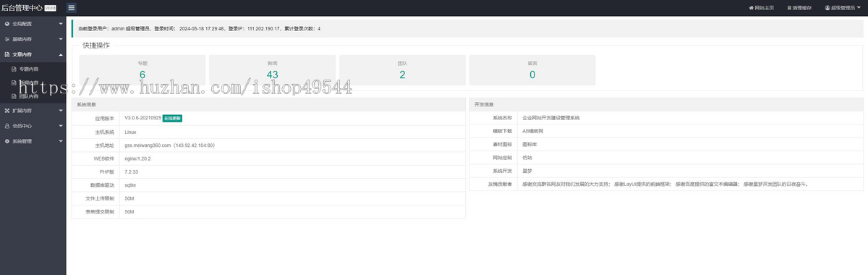The image size is (868, 275).
Task: Click the gear icon beside 系统管理
Action: click(7, 141)
